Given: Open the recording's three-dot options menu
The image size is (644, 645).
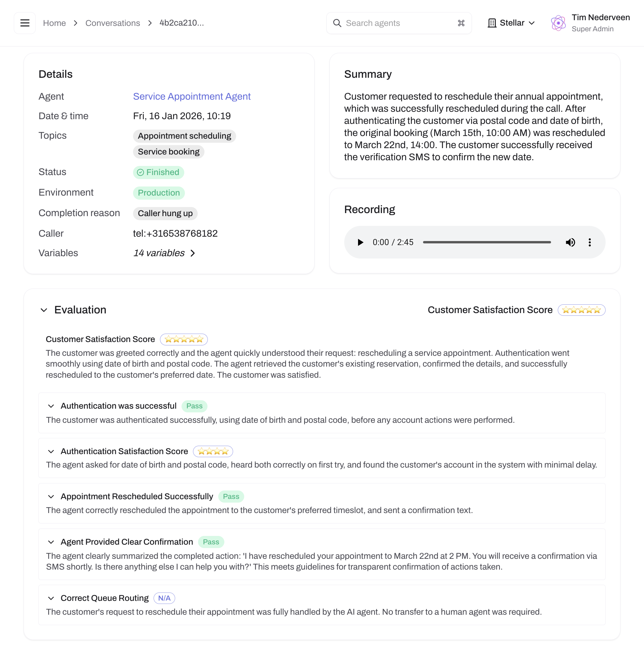Looking at the screenshot, I should coord(590,242).
